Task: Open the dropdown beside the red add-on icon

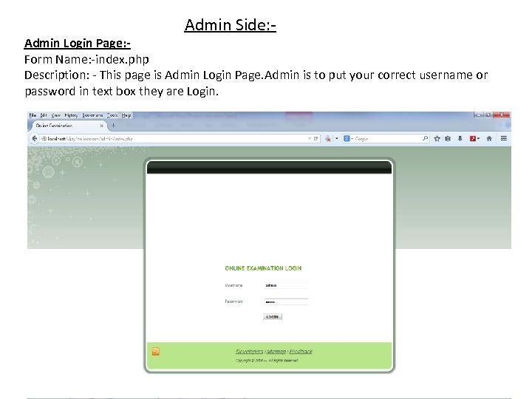Action: [x=478, y=138]
